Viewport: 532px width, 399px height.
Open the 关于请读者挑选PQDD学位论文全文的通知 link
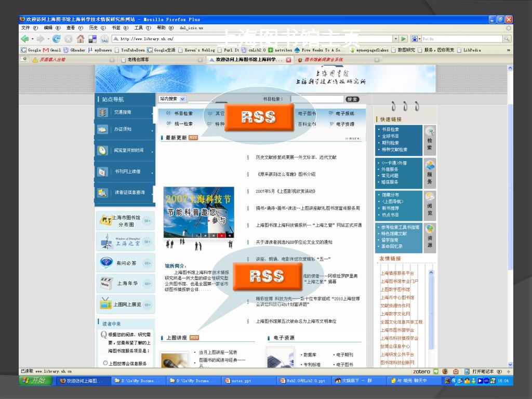pyautogui.click(x=294, y=242)
